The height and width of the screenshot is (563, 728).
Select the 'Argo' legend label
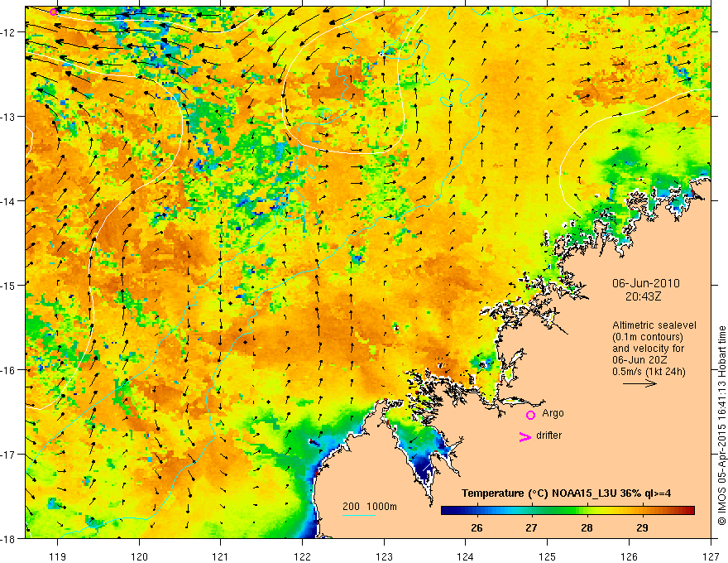553,413
